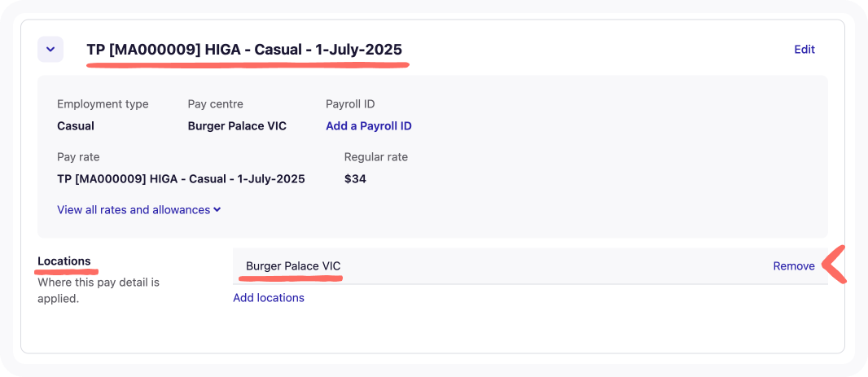Select the TP [MA000009] HIGA heading title
Image resolution: width=868 pixels, height=377 pixels.
click(244, 50)
